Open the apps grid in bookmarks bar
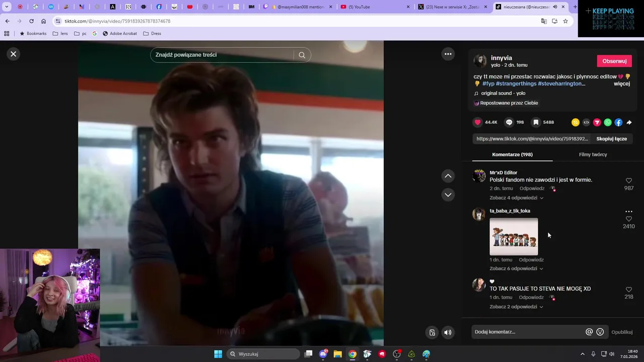 click(7, 34)
